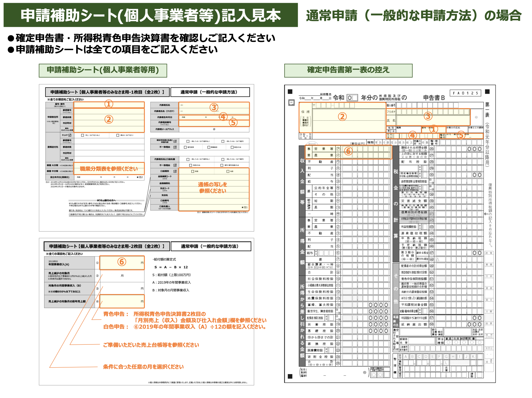
Task: Tick the 異なる (以下記入) checkbox
Action: pyautogui.click(x=118, y=135)
